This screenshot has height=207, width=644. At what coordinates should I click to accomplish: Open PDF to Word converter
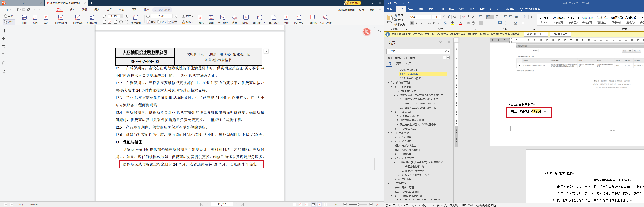pyautogui.click(x=61, y=19)
